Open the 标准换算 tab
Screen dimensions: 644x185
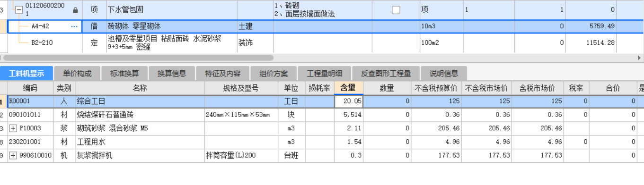click(x=124, y=74)
